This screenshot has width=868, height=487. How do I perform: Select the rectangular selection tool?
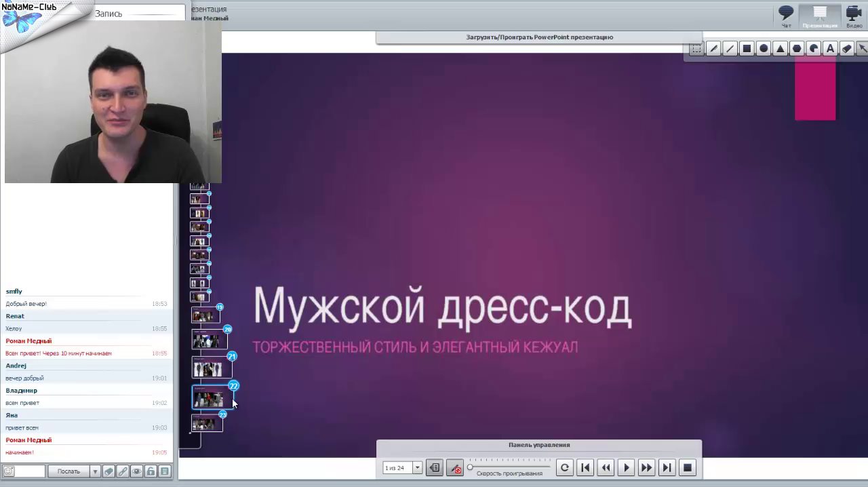point(696,49)
